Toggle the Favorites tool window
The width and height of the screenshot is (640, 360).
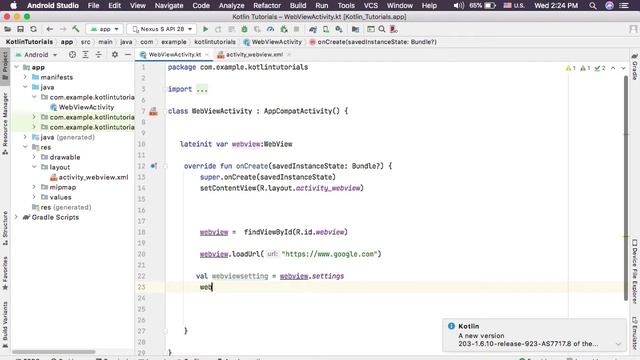pyautogui.click(x=5, y=273)
